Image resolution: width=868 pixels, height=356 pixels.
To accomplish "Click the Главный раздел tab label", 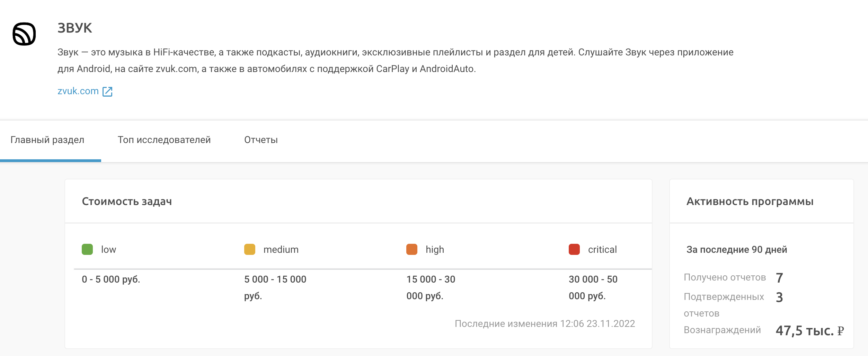I will click(47, 140).
